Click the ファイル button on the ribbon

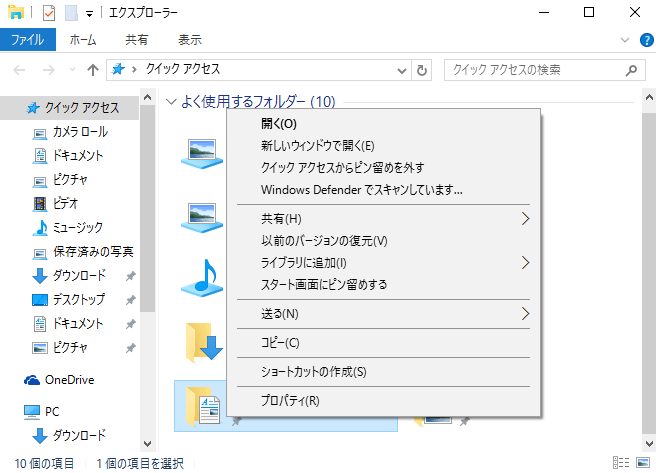27,40
